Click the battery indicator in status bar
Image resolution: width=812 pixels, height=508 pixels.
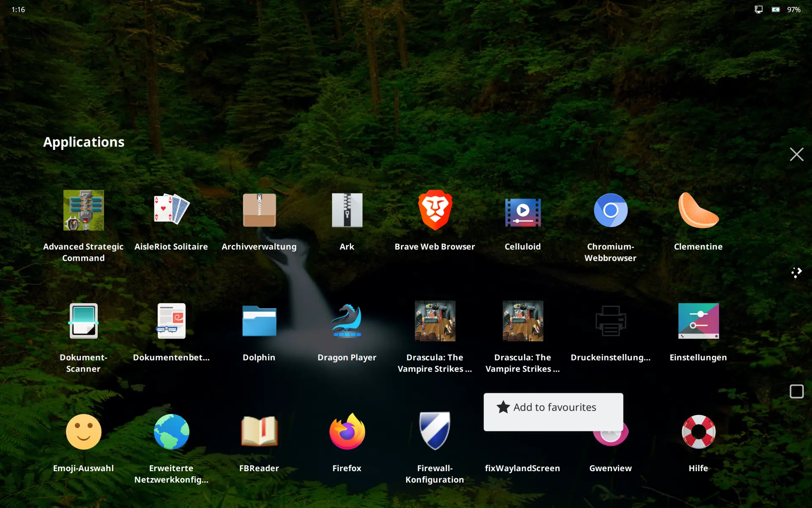[x=776, y=9]
